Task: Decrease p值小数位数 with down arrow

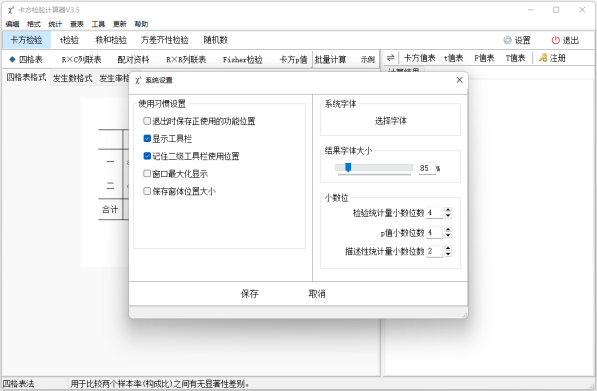Action: (448, 235)
